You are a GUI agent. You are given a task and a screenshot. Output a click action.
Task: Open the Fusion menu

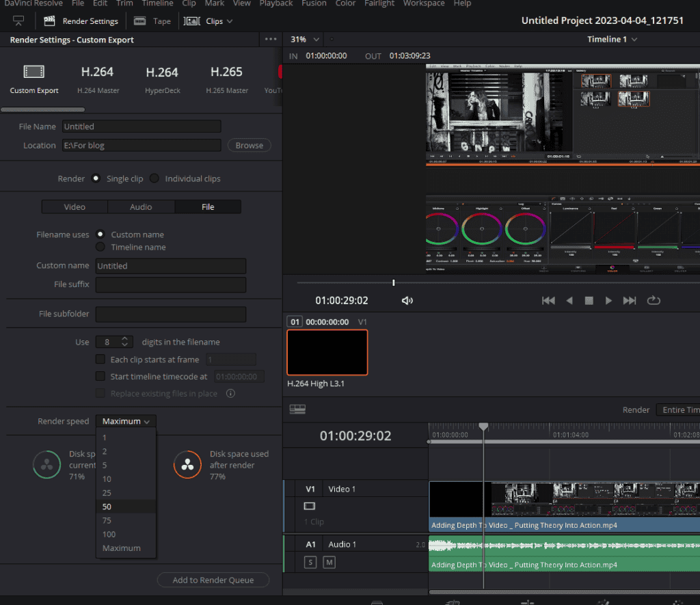pyautogui.click(x=314, y=3)
